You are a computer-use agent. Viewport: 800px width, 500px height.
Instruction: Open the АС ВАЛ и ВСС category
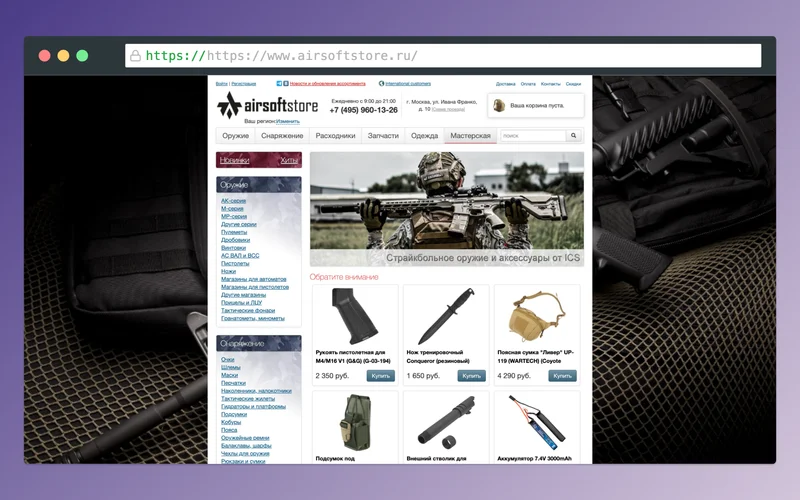240,256
